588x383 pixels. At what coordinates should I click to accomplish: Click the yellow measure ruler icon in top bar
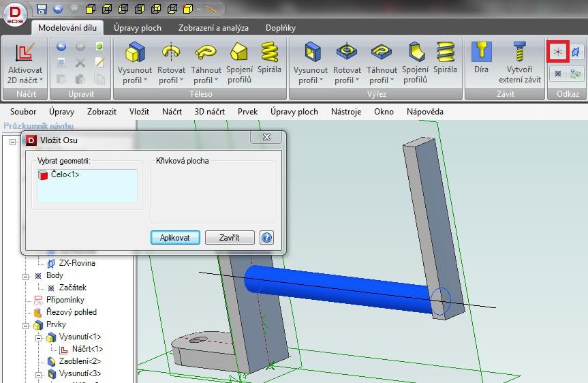coord(211,10)
